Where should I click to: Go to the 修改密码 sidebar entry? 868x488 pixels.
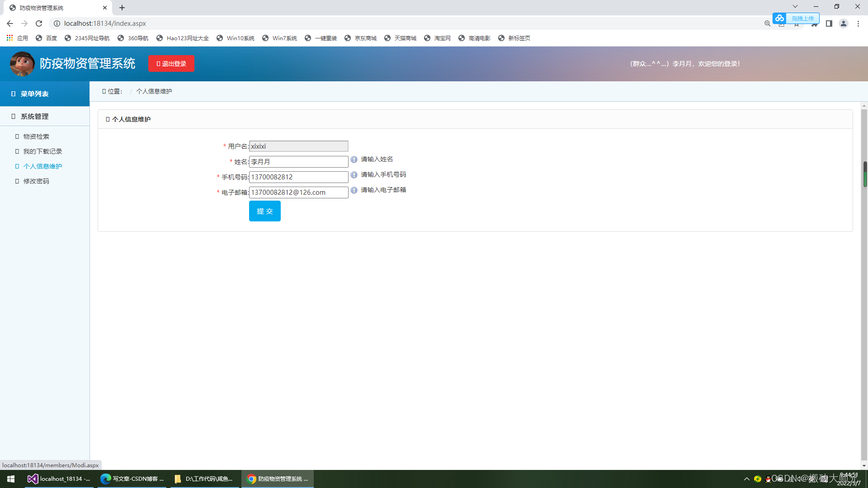point(36,181)
